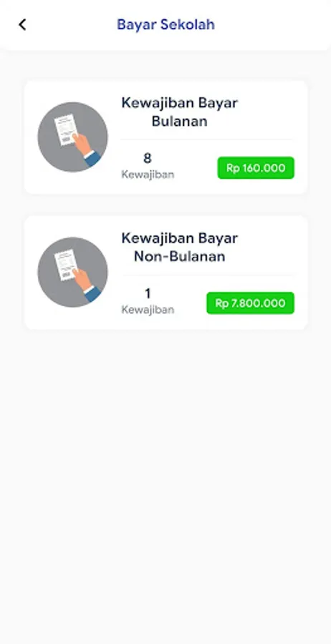Viewport: 331px width, 644px height.
Task: Tap the Kewajiban label under 1
Action: pos(148,310)
